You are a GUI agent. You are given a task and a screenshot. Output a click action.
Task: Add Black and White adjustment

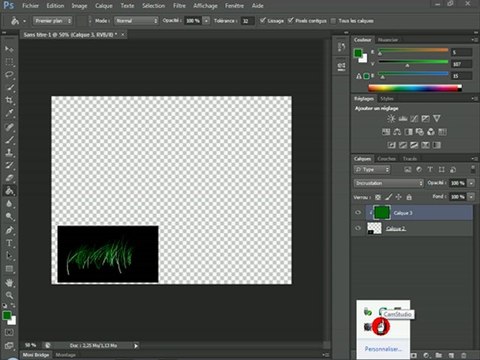click(x=408, y=132)
